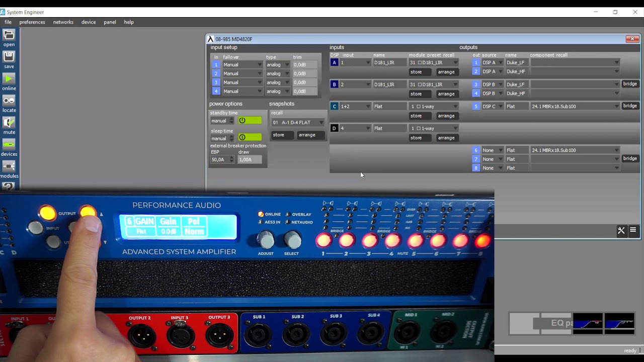Open type dropdown for input 4
This screenshot has height=362, width=644.
[278, 92]
